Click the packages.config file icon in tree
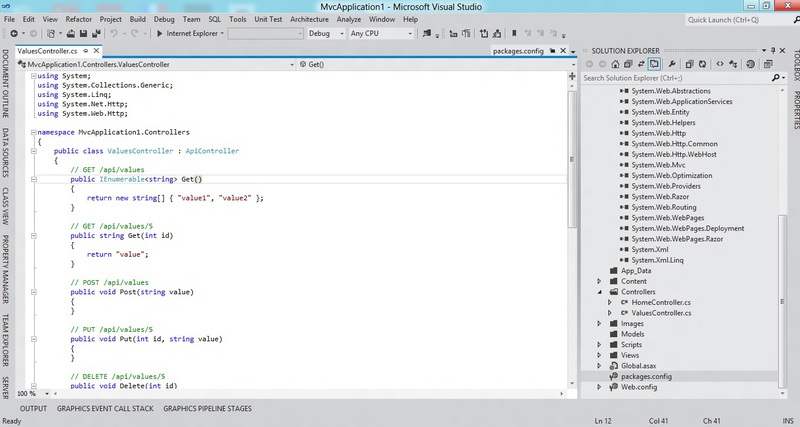 click(614, 376)
